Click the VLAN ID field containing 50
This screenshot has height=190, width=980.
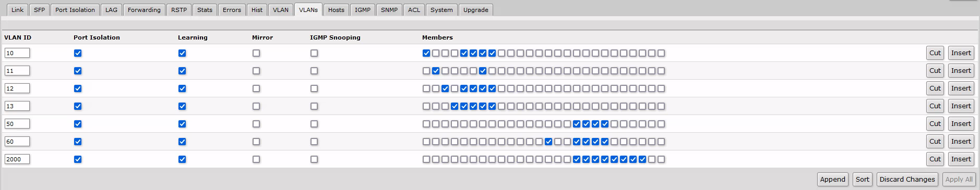[x=17, y=124]
